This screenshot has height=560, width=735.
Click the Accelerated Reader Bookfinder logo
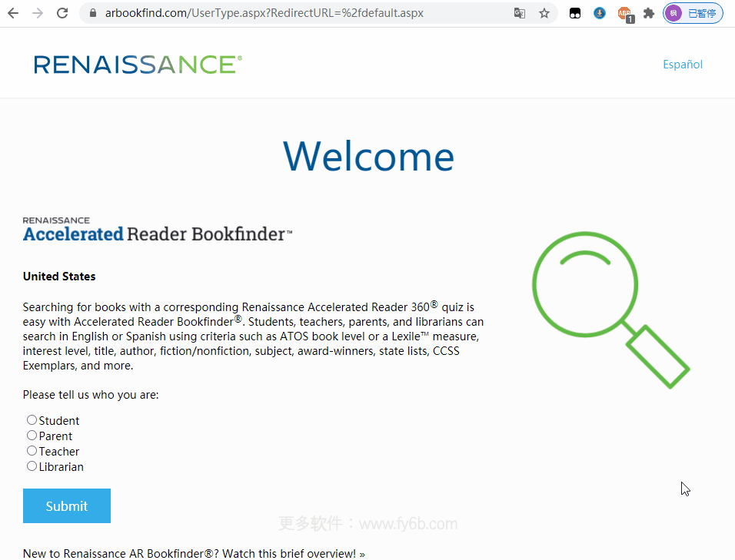(x=158, y=230)
